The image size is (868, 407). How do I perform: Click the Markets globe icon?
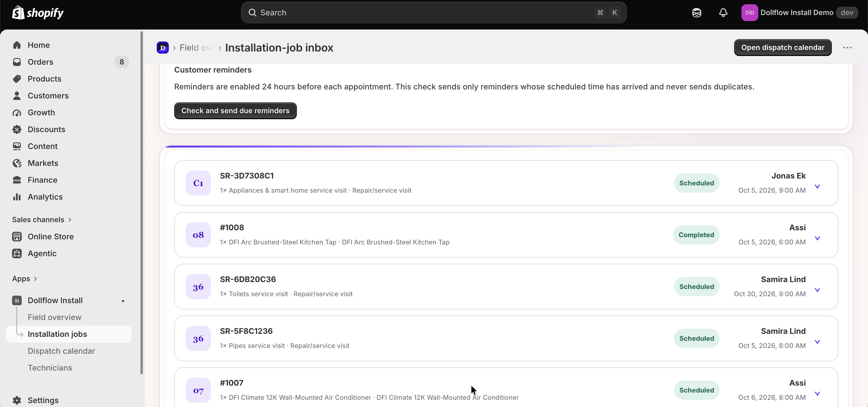(x=17, y=163)
